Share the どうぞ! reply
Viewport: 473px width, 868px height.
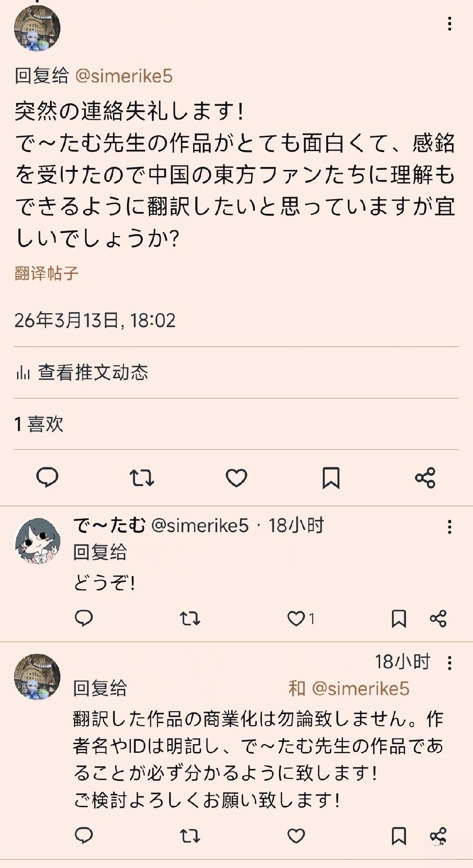click(x=438, y=618)
